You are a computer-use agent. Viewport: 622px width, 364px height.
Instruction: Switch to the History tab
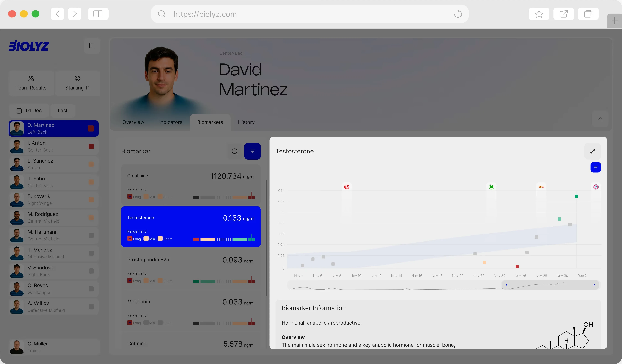(x=246, y=122)
